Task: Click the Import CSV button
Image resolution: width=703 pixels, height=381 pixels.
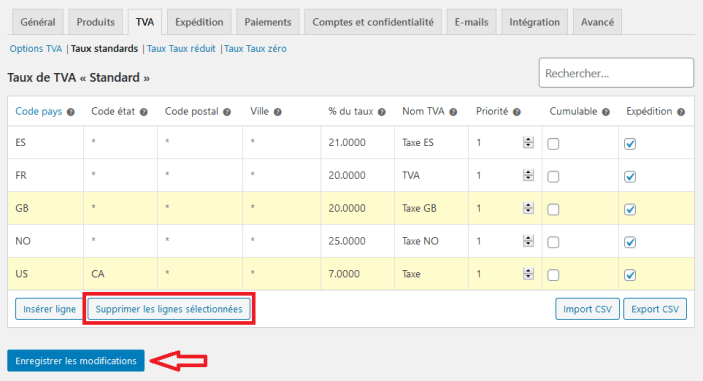Action: (x=587, y=309)
